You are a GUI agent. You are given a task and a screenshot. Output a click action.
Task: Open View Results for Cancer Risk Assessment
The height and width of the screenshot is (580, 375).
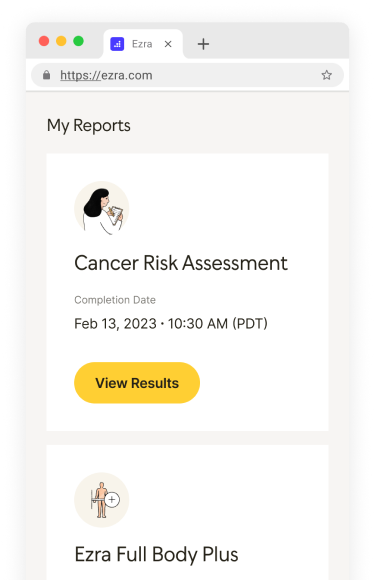point(137,383)
